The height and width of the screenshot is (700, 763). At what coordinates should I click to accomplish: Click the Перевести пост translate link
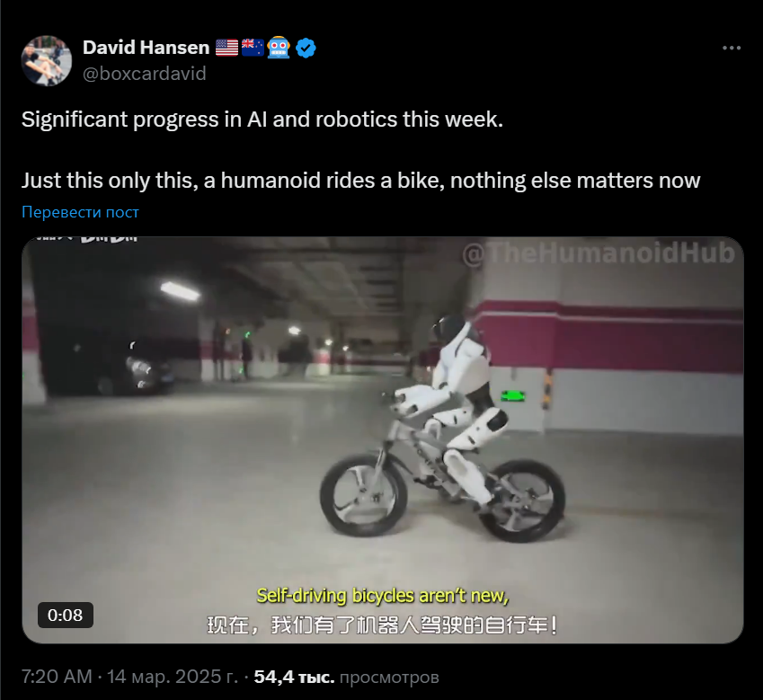tap(80, 212)
